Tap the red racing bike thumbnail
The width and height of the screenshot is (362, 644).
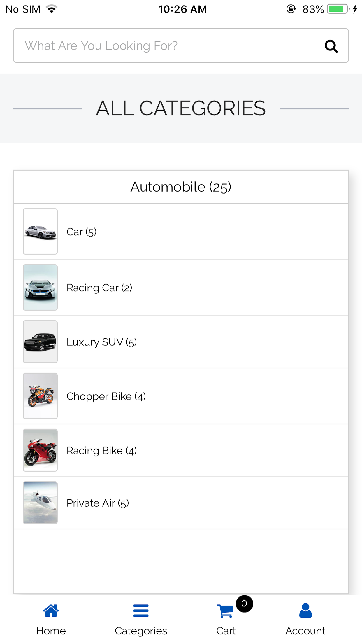point(40,450)
